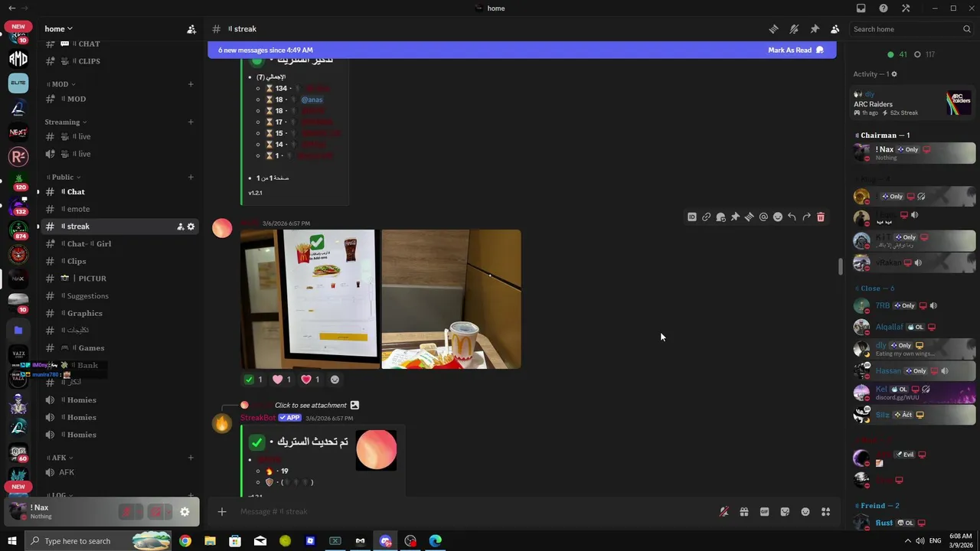This screenshot has height=551, width=980.
Task: Toggle the member list icon in header
Action: pyautogui.click(x=835, y=29)
